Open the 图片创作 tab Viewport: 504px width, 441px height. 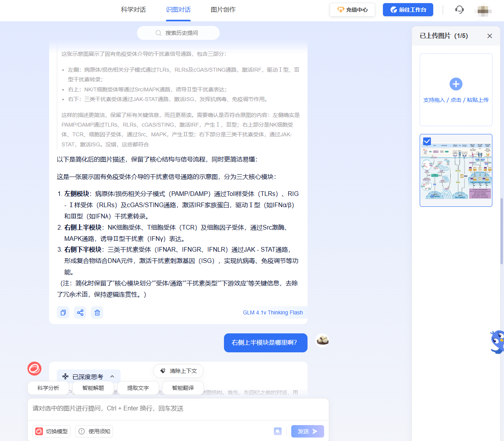click(223, 10)
